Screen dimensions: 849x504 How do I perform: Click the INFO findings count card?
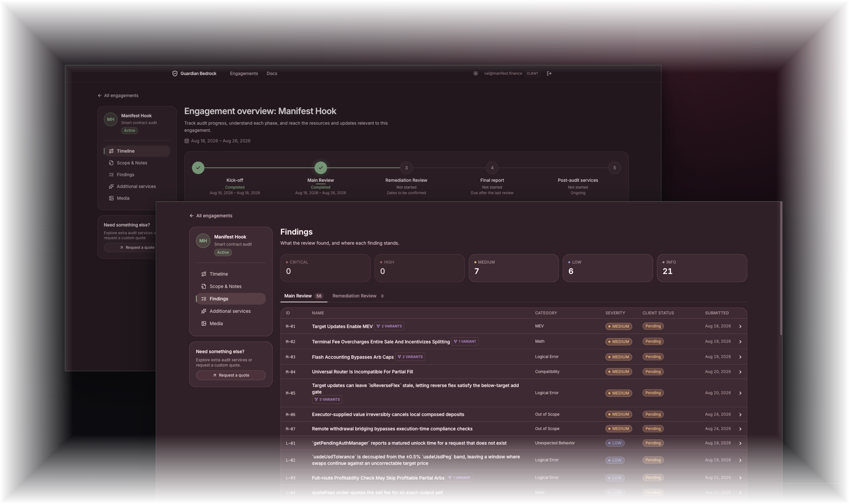click(x=702, y=268)
